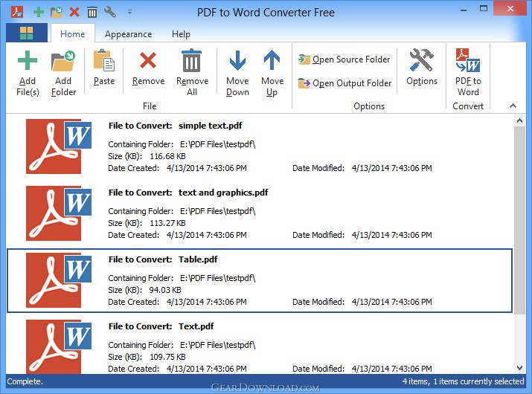The width and height of the screenshot is (532, 394).
Task: Click the vertical scrollbar thumb
Action: pos(519,220)
